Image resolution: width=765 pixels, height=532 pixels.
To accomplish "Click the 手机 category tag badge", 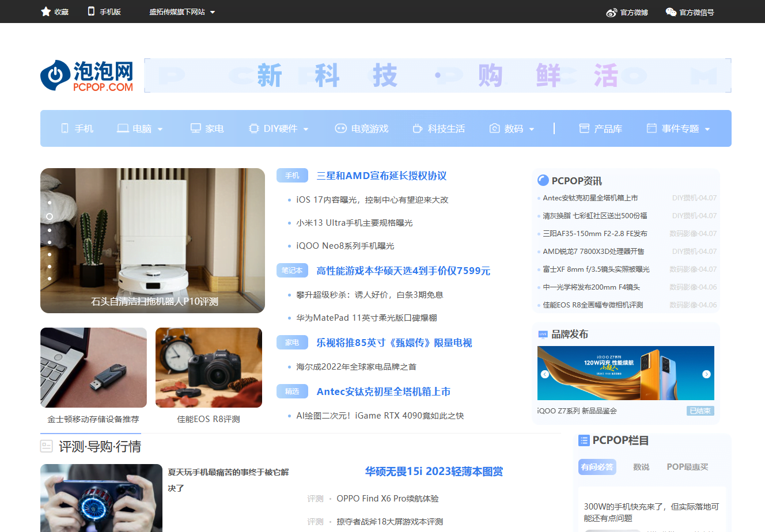I will tap(292, 175).
